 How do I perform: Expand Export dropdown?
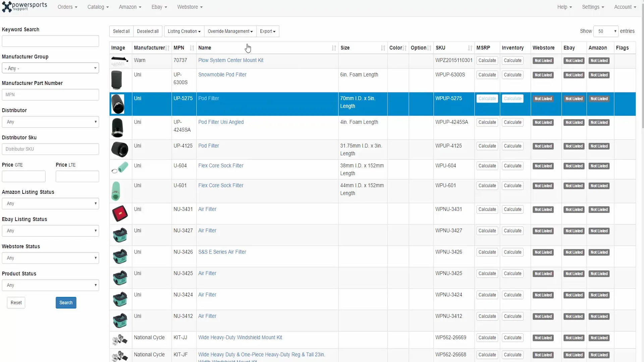(268, 31)
